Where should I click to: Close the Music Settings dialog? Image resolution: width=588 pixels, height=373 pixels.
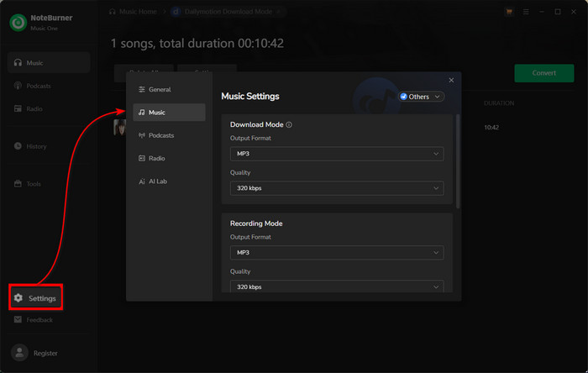coord(451,80)
